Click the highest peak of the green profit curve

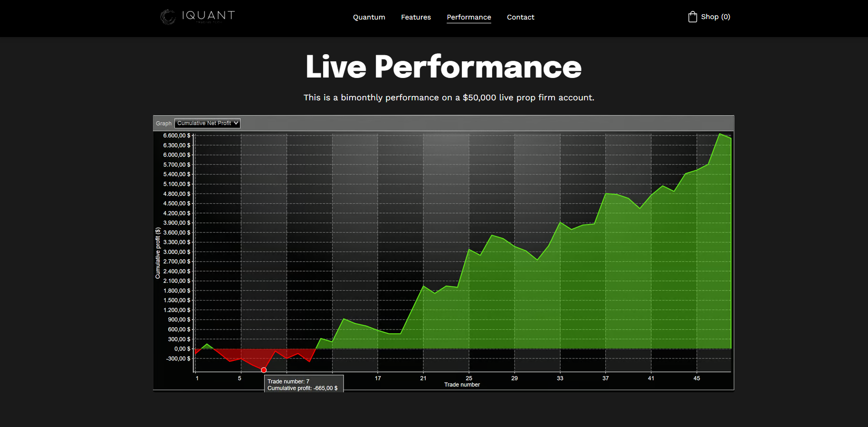pos(720,134)
